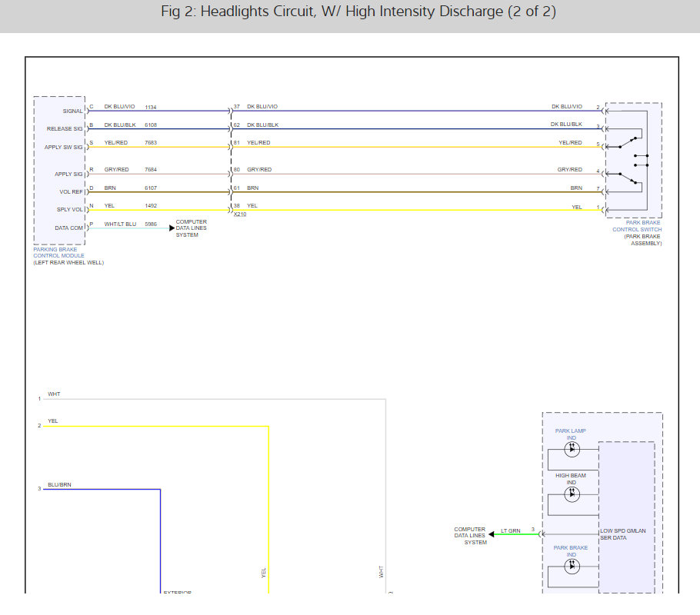Click circuit number 7683 on YEL/RED wire
Image resolution: width=700 pixels, height=615 pixels.
[151, 143]
